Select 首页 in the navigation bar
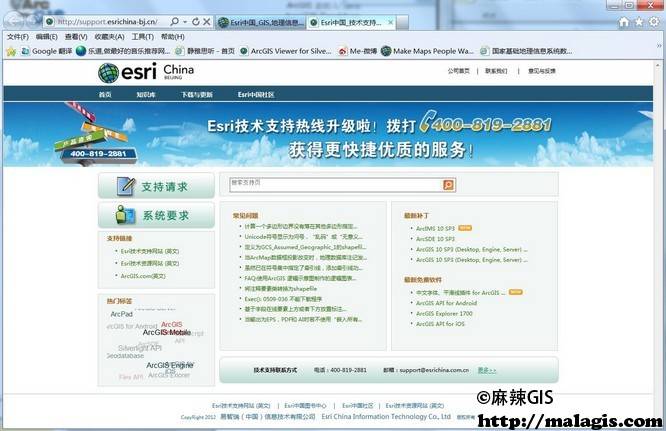Image resolution: width=666 pixels, height=431 pixels. click(x=105, y=95)
